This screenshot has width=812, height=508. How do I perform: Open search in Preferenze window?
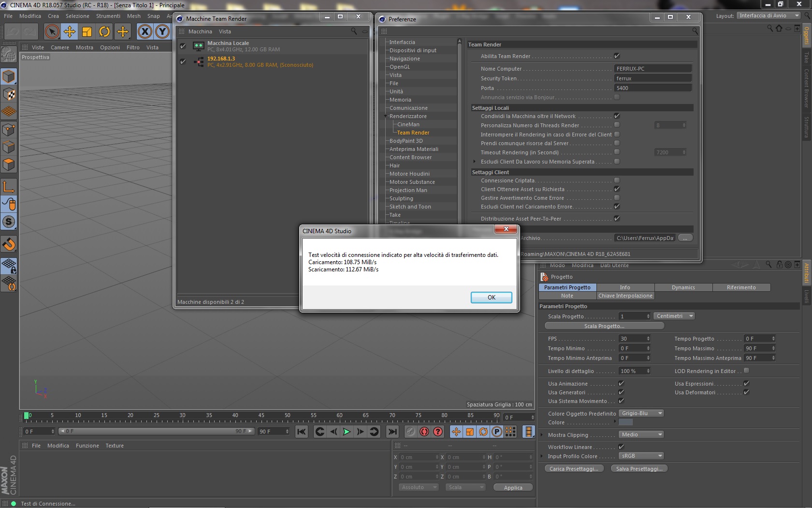(695, 31)
